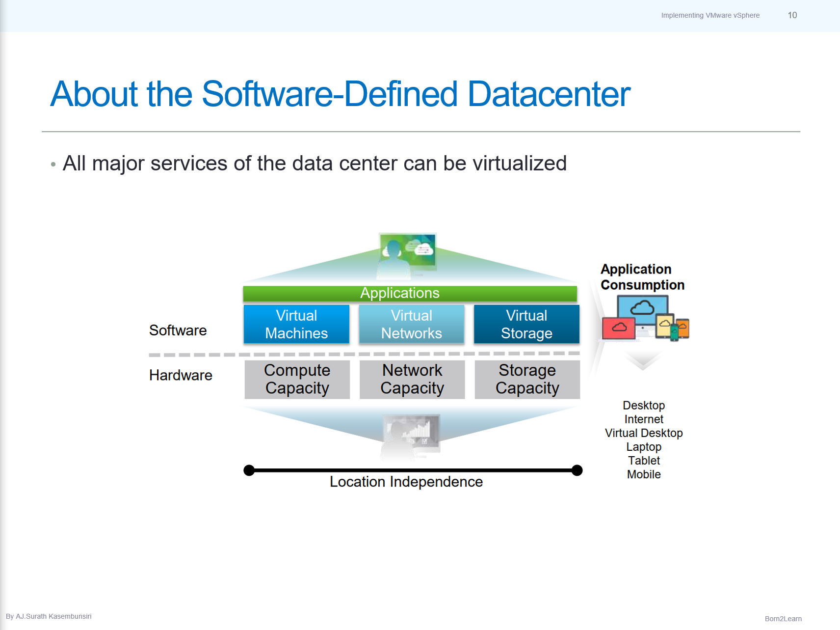Image resolution: width=840 pixels, height=630 pixels.
Task: Click the cloud user icon above Applications
Action: point(407,252)
